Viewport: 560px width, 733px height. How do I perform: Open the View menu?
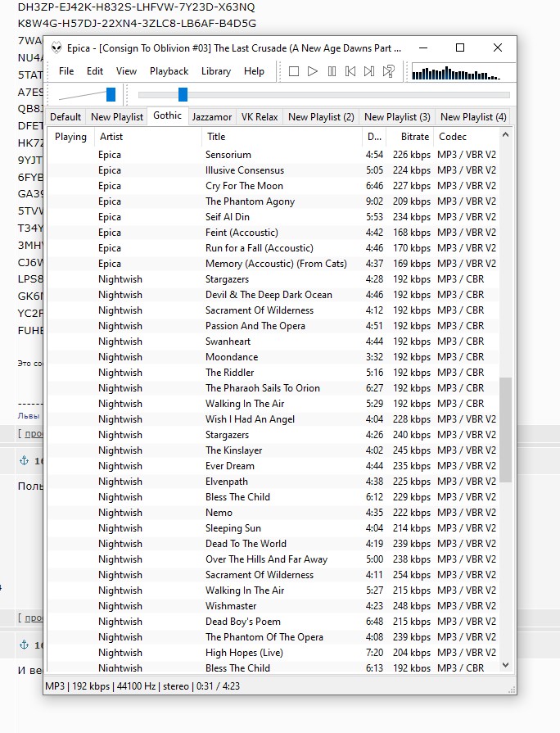click(x=126, y=71)
